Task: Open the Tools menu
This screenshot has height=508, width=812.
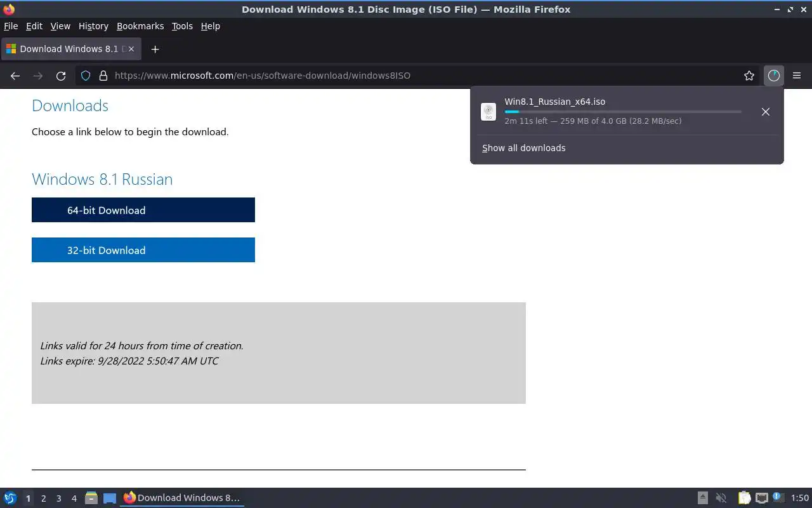Action: [182, 26]
